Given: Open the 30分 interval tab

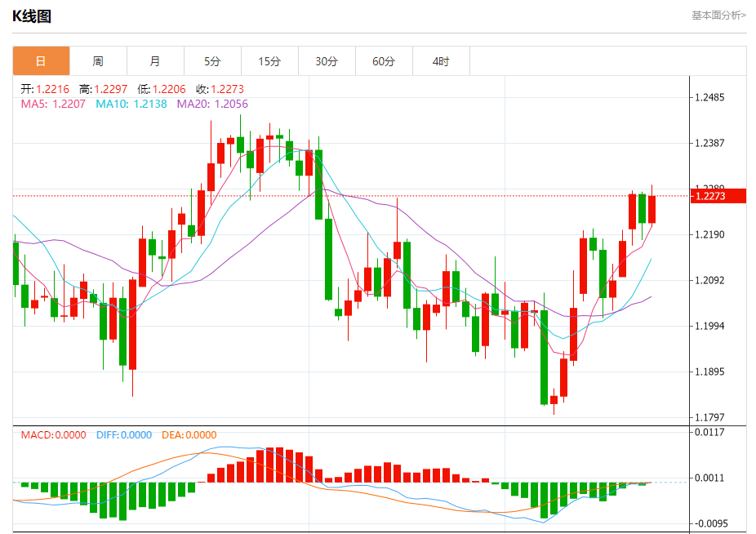Looking at the screenshot, I should tap(327, 61).
